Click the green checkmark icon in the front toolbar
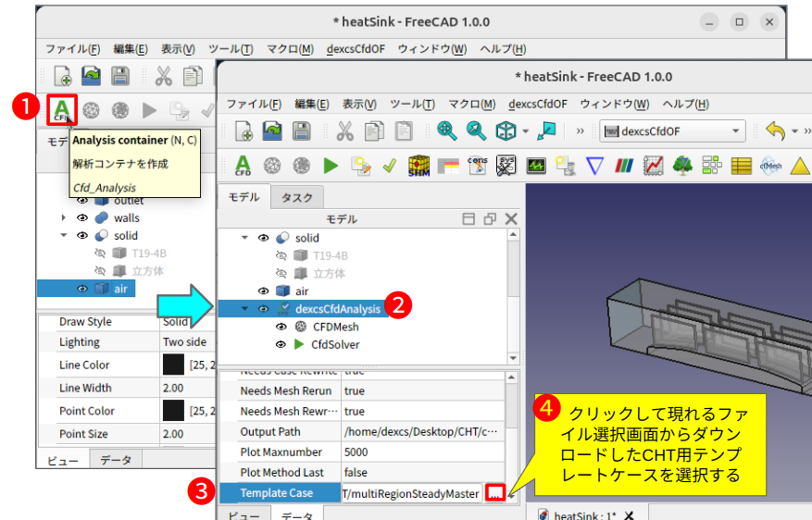 390,166
